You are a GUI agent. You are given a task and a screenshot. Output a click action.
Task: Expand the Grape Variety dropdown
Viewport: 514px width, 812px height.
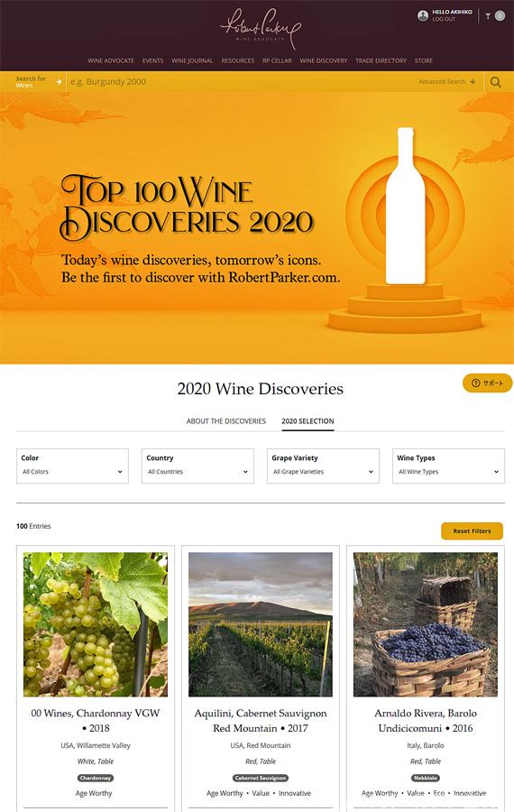click(323, 466)
